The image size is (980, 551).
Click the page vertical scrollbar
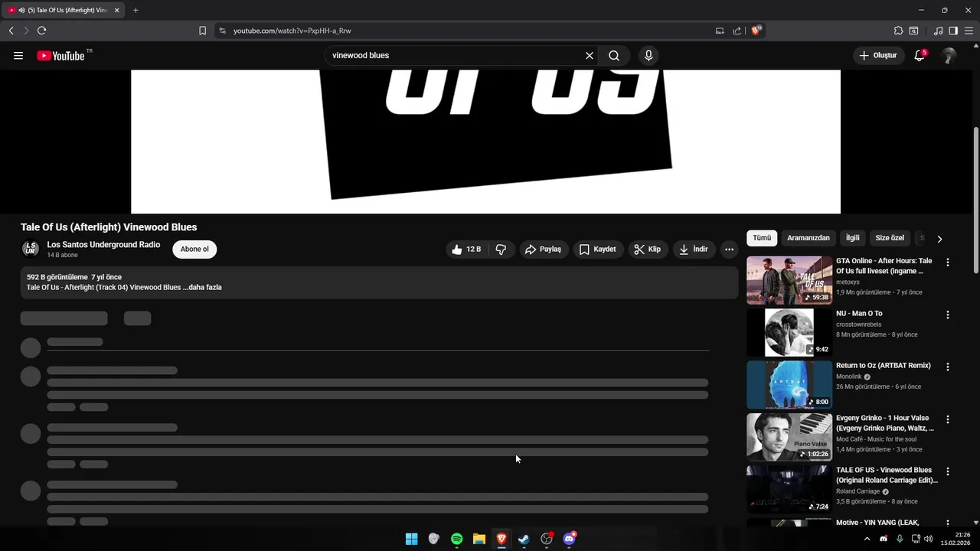point(975,199)
